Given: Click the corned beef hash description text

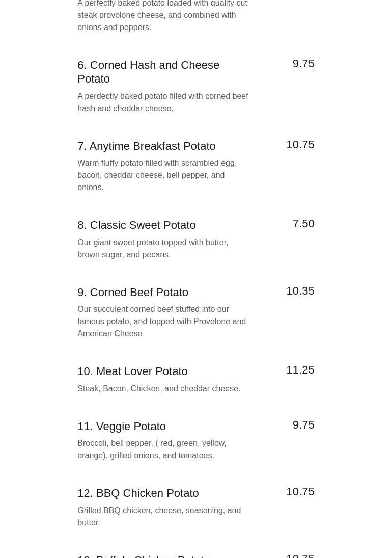Looking at the screenshot, I should pyautogui.click(x=163, y=102).
